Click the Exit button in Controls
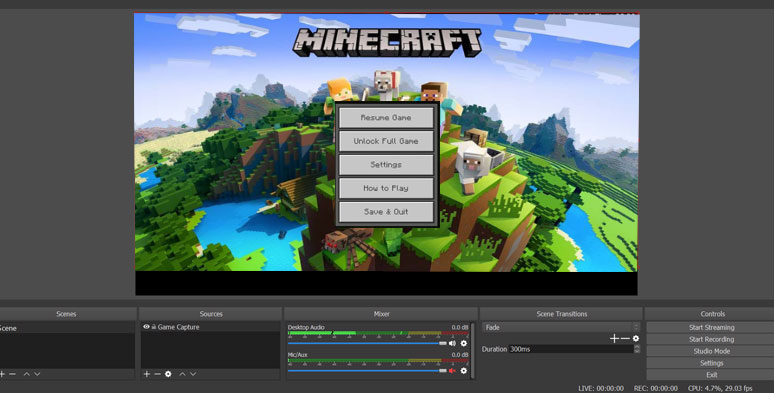 tap(711, 375)
